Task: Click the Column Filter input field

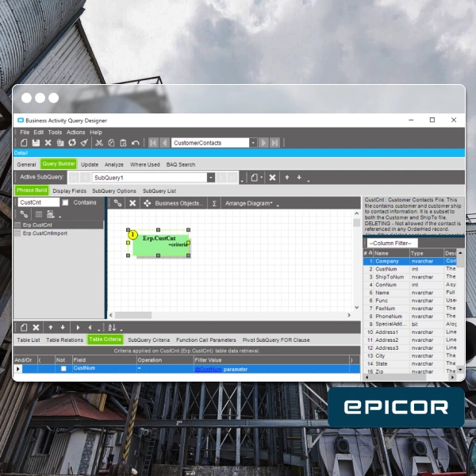Action: click(x=392, y=244)
